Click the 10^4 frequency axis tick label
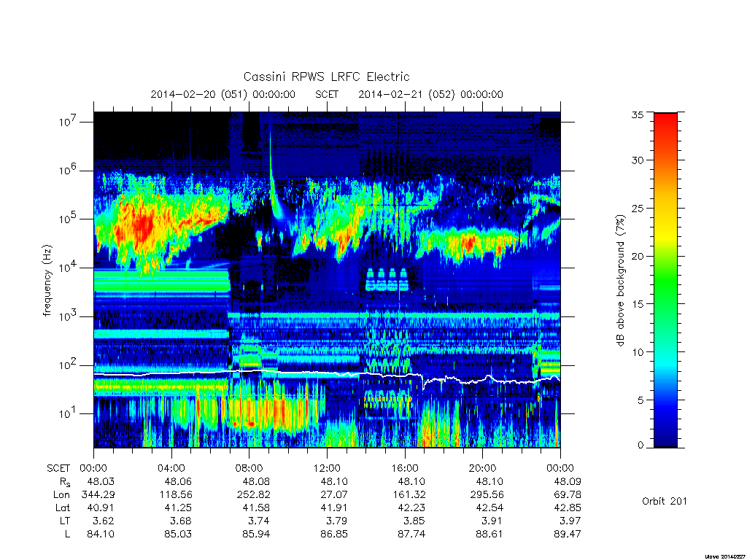The width and height of the screenshot is (747, 560). 69,268
